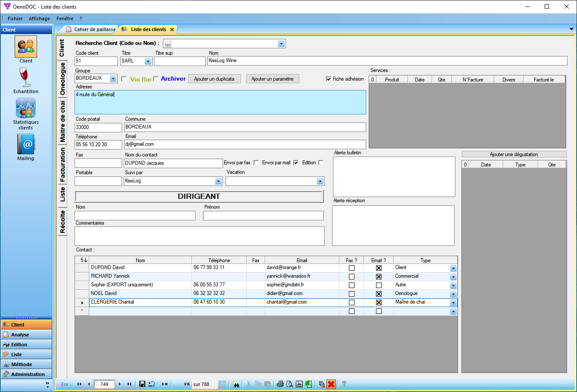Click the Ajouter un duplicata button
This screenshot has width=577, height=392.
214,79
